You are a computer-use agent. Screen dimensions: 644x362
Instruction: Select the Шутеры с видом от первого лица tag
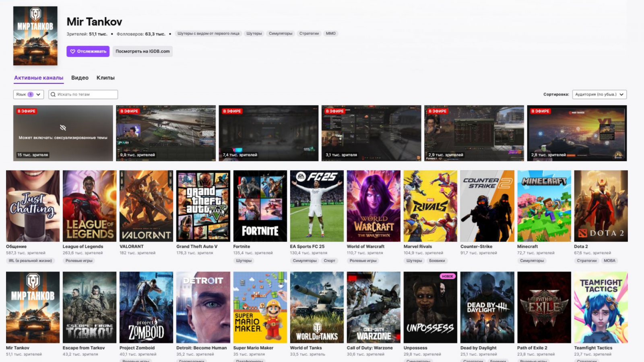pyautogui.click(x=208, y=33)
